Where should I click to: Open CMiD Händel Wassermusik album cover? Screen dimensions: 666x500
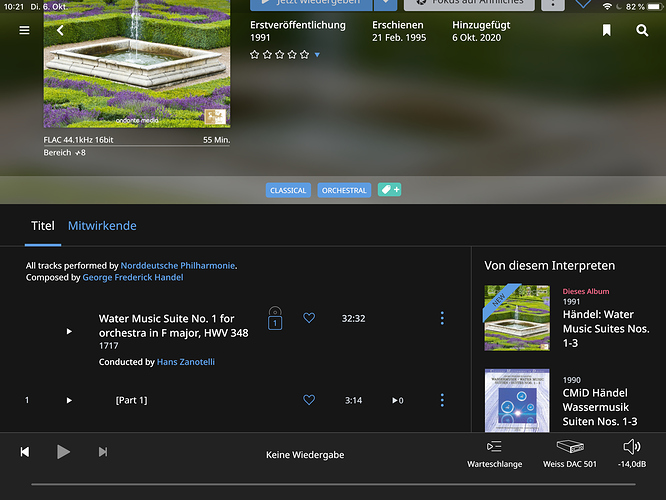(x=517, y=400)
